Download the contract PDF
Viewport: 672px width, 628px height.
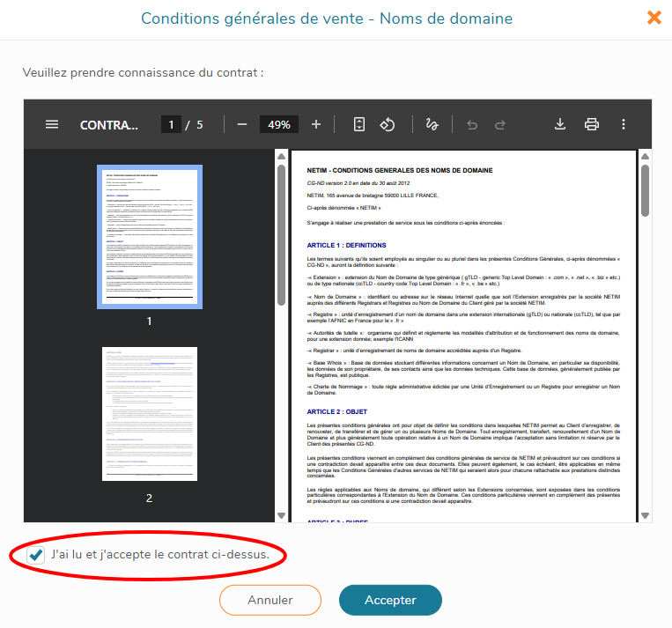click(x=559, y=124)
